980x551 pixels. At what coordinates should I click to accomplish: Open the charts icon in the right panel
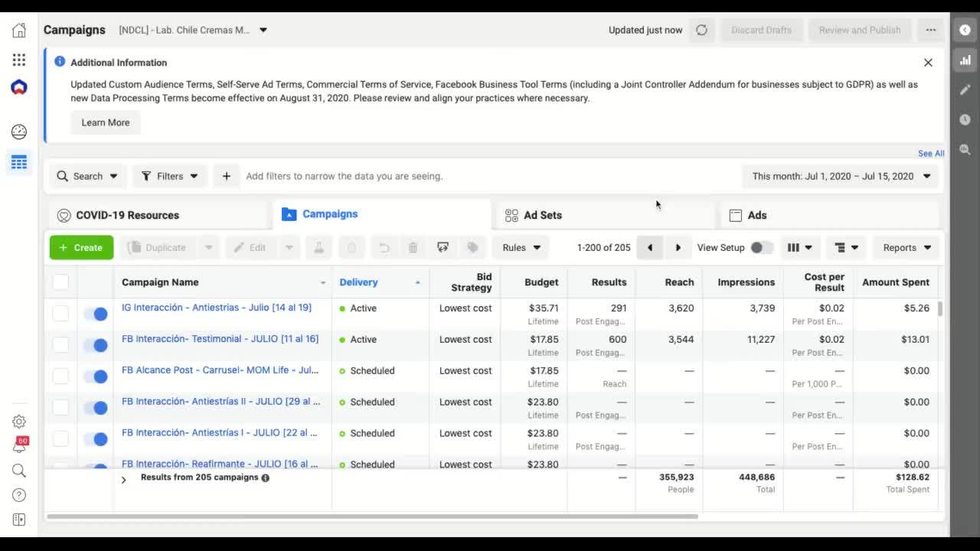[965, 60]
